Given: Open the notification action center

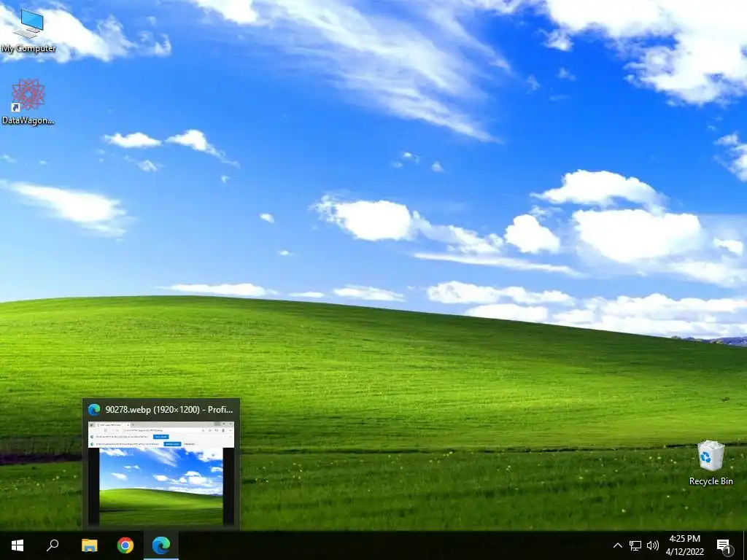Looking at the screenshot, I should tap(724, 545).
